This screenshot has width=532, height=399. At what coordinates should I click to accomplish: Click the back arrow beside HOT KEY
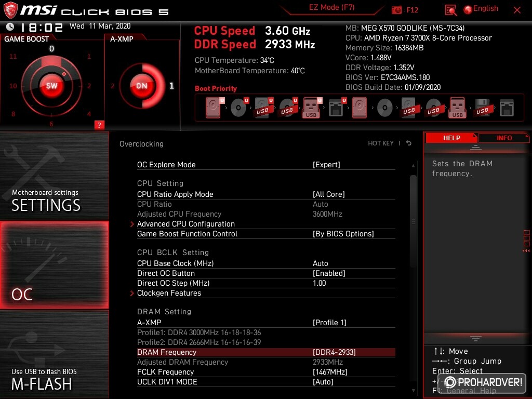(x=408, y=143)
